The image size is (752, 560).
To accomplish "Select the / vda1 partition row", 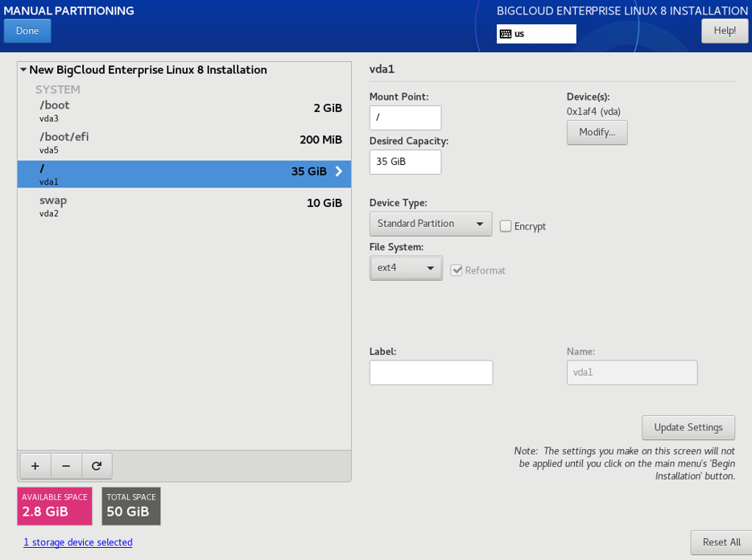I will [x=184, y=174].
